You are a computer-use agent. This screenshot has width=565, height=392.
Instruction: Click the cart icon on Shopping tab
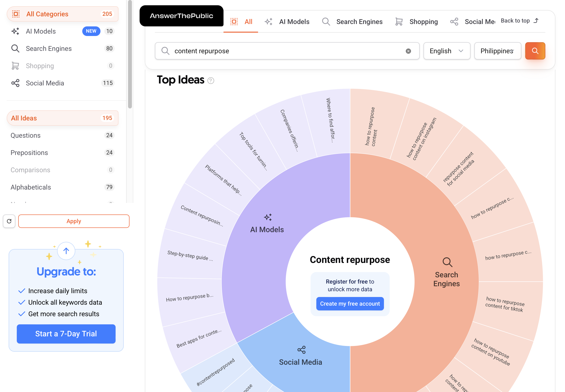click(399, 22)
